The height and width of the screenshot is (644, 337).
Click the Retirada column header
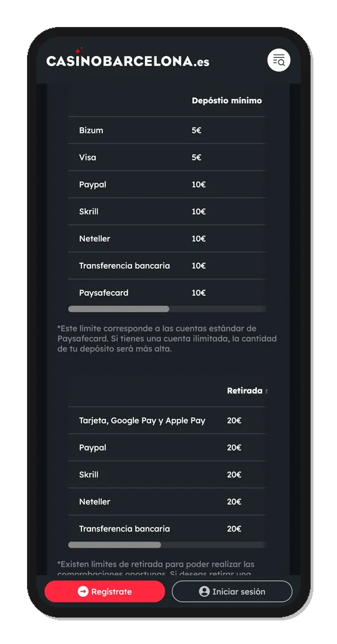(247, 391)
